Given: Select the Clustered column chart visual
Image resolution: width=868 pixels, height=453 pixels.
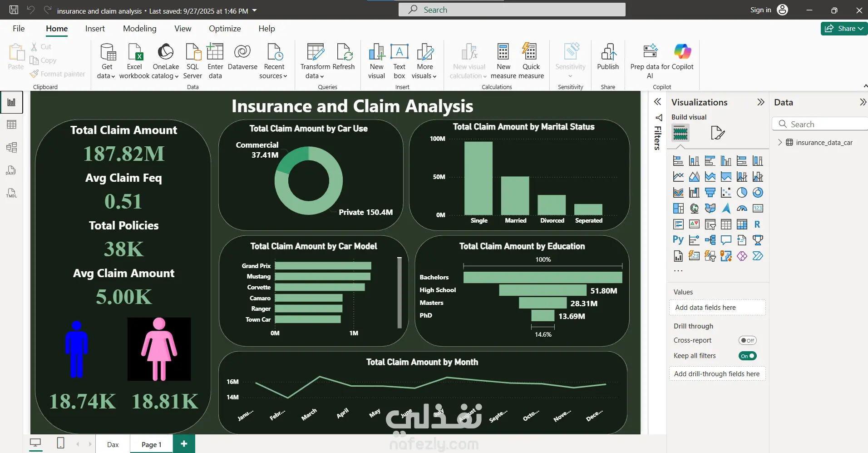Looking at the screenshot, I should pyautogui.click(x=726, y=161).
